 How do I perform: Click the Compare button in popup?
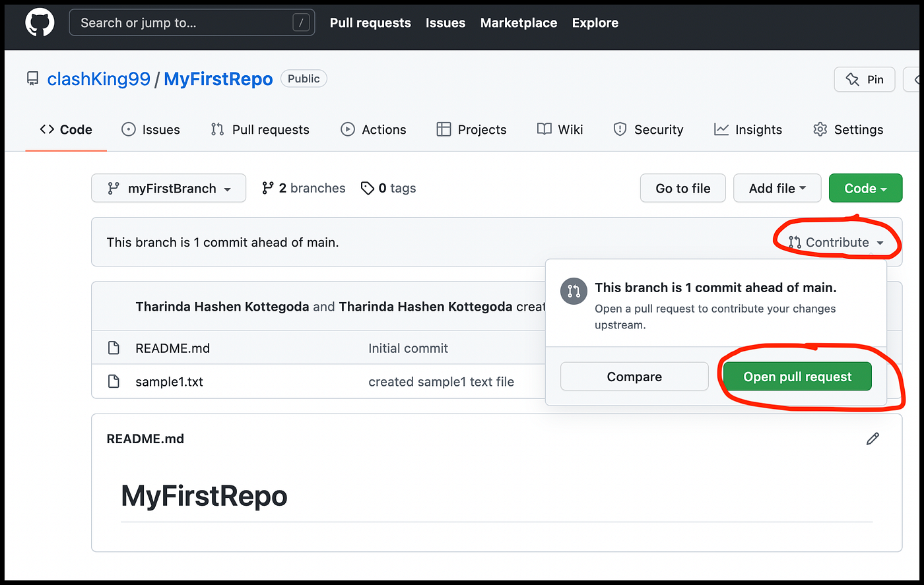click(634, 377)
